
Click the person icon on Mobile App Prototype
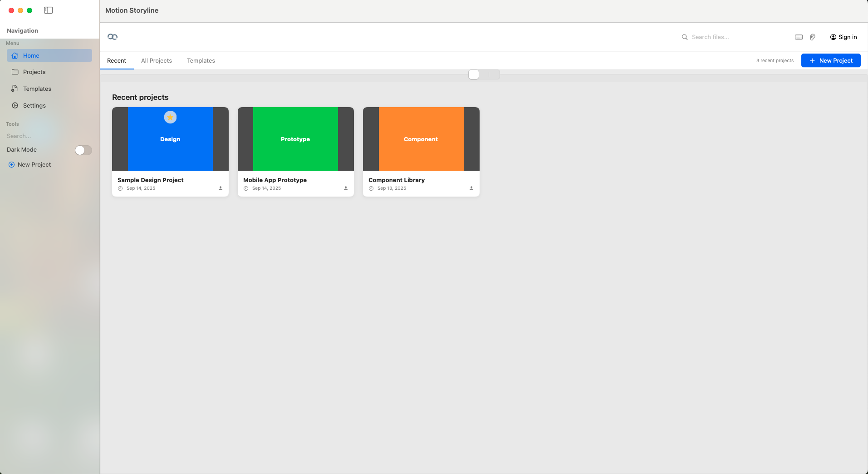[346, 188]
